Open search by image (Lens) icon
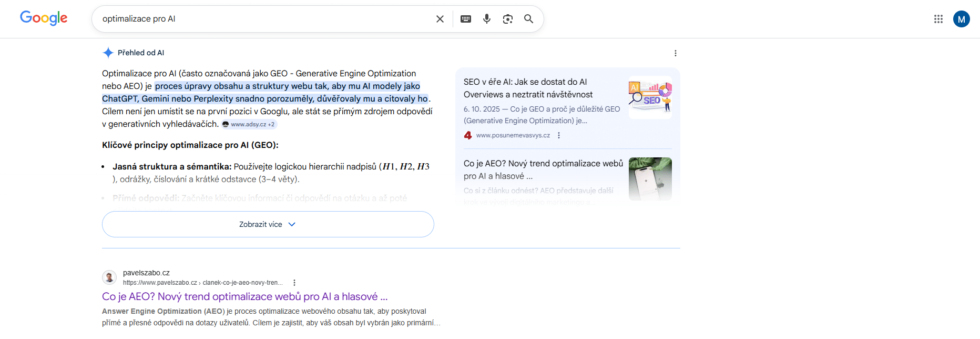The height and width of the screenshot is (339, 980). (508, 19)
